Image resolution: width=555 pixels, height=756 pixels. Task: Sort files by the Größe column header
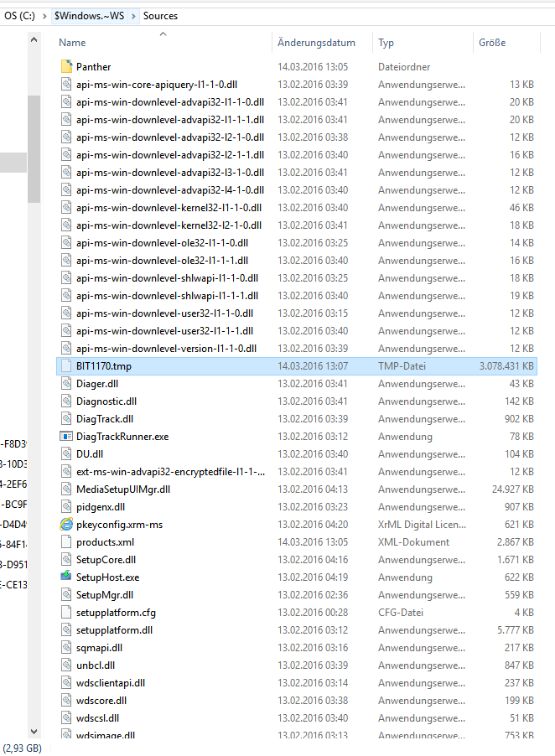tap(492, 43)
